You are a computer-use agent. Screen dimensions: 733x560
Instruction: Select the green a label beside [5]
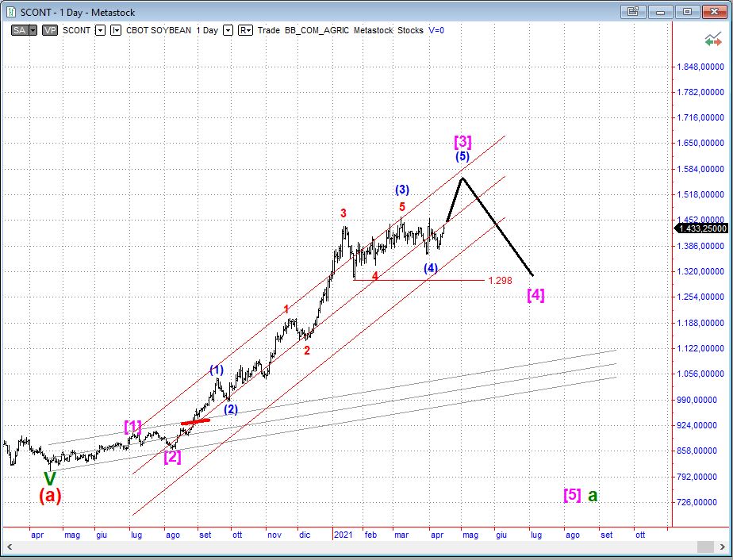(x=593, y=496)
